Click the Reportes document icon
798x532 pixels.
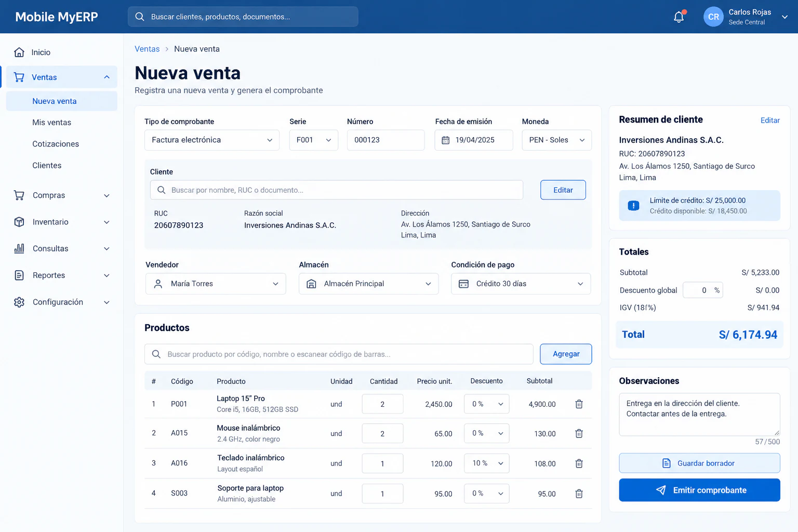(19, 275)
